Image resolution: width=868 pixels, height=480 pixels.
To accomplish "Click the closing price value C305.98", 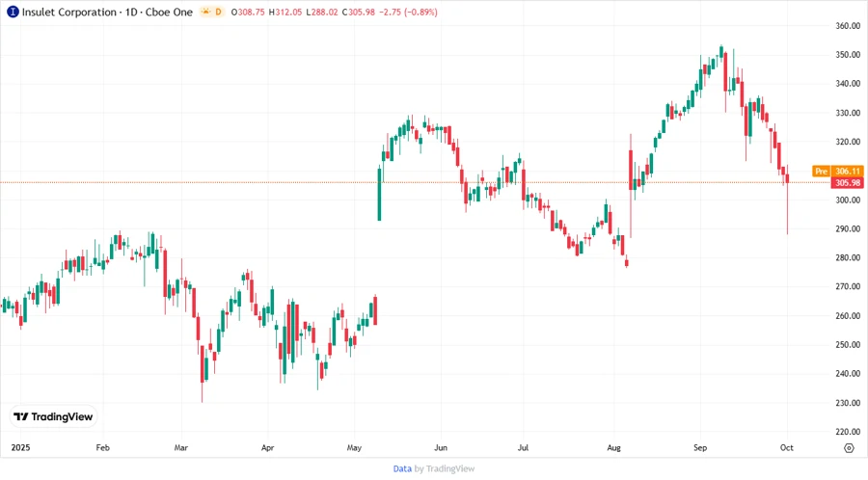I will pos(361,12).
